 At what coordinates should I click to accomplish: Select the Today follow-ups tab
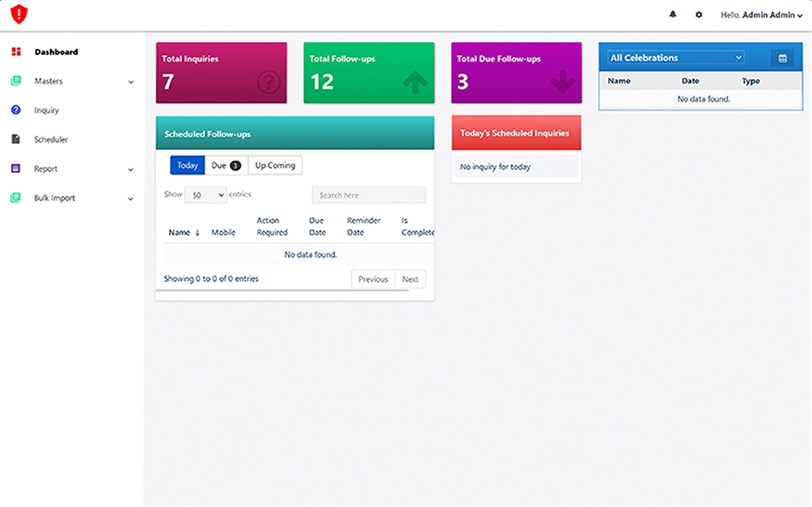tap(187, 165)
